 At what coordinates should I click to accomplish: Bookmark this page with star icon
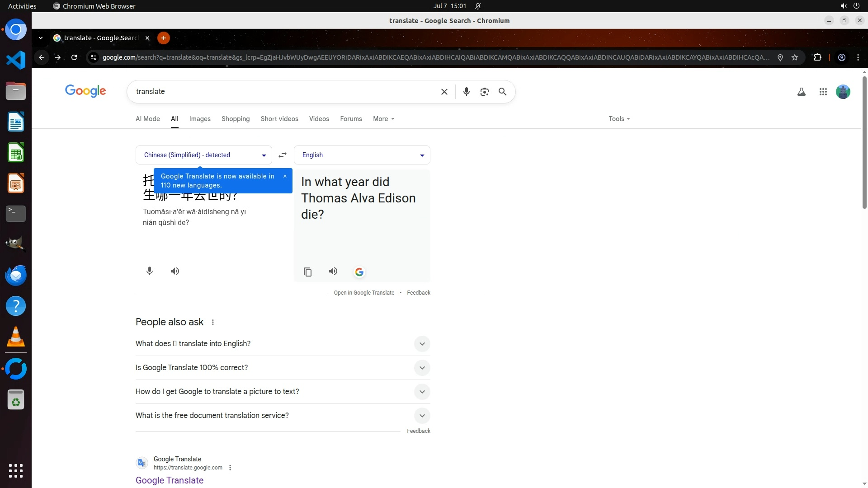(795, 57)
